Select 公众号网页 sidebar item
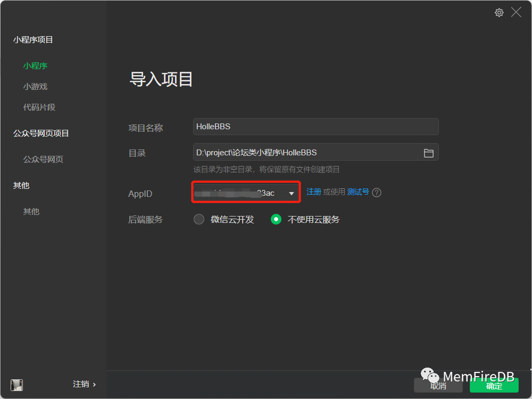532x399 pixels. click(x=43, y=160)
